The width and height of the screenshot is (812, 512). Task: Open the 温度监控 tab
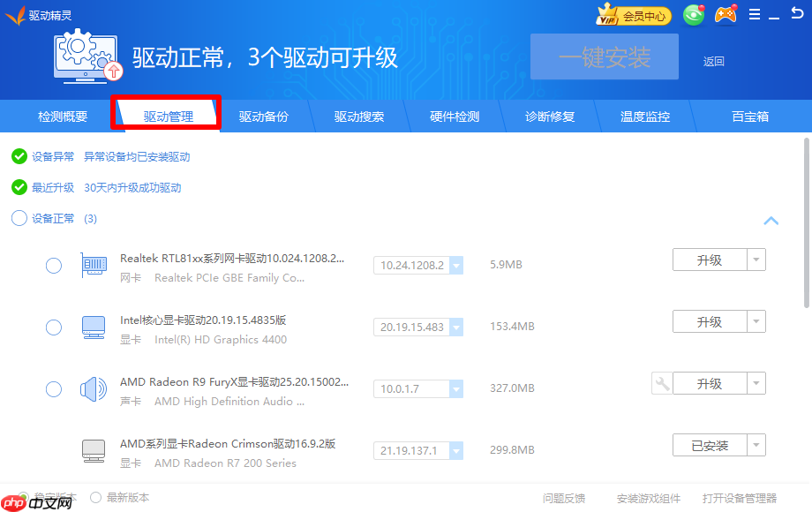pos(646,116)
